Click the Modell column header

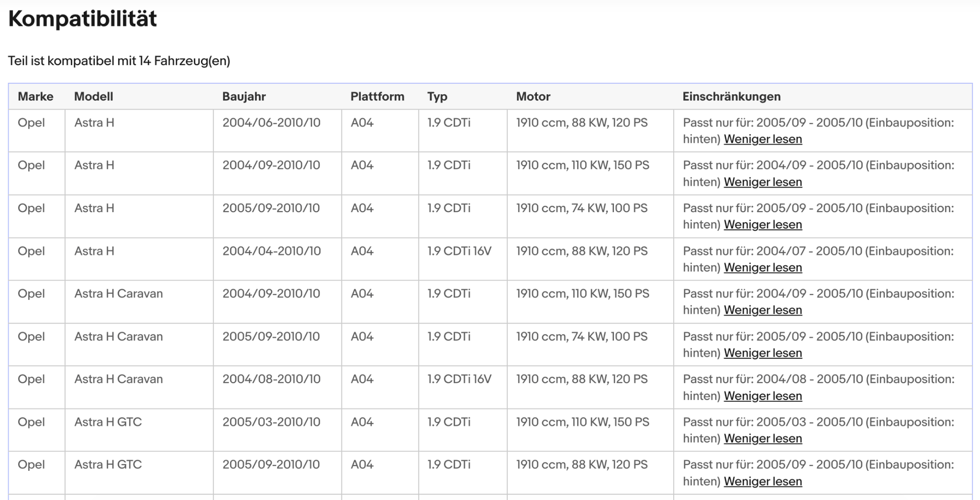(94, 96)
